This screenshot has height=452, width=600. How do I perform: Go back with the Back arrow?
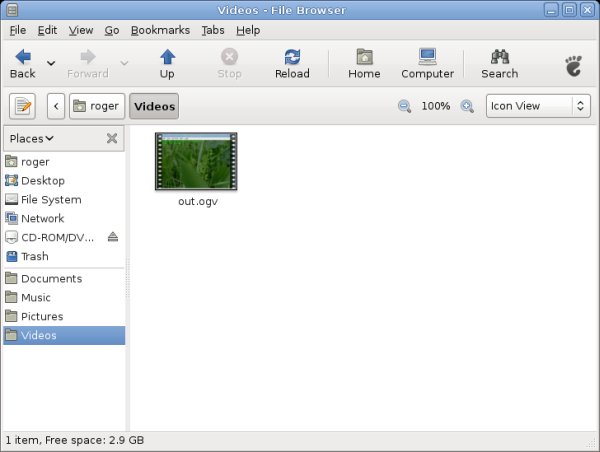point(23,64)
